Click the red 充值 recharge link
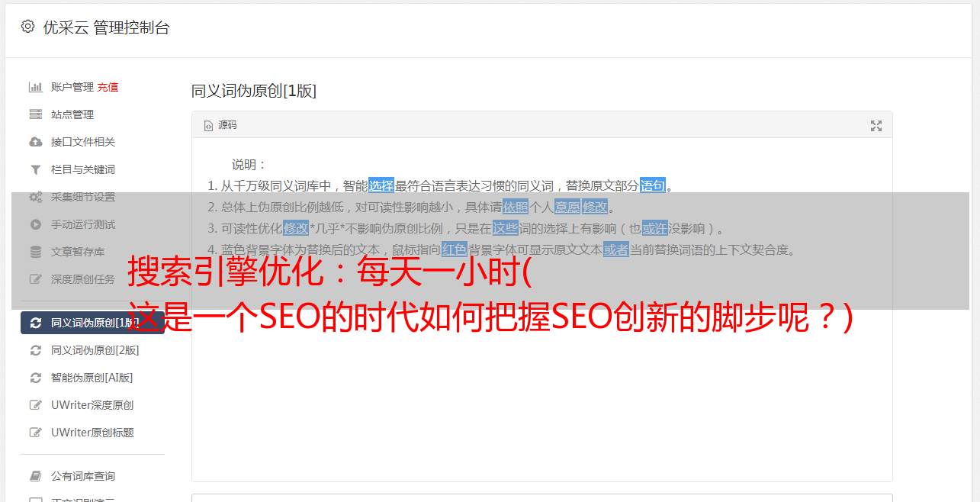Image resolution: width=980 pixels, height=502 pixels. coord(108,87)
